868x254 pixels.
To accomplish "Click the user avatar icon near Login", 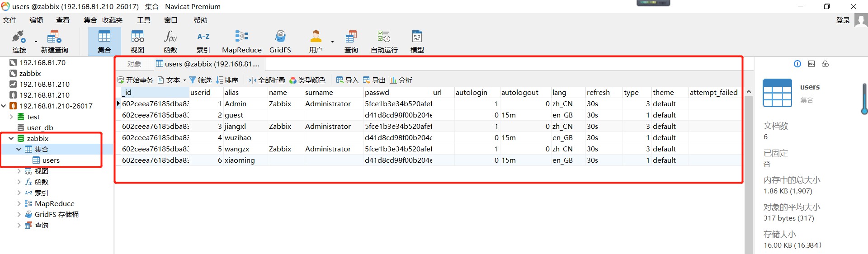I will coord(861,20).
